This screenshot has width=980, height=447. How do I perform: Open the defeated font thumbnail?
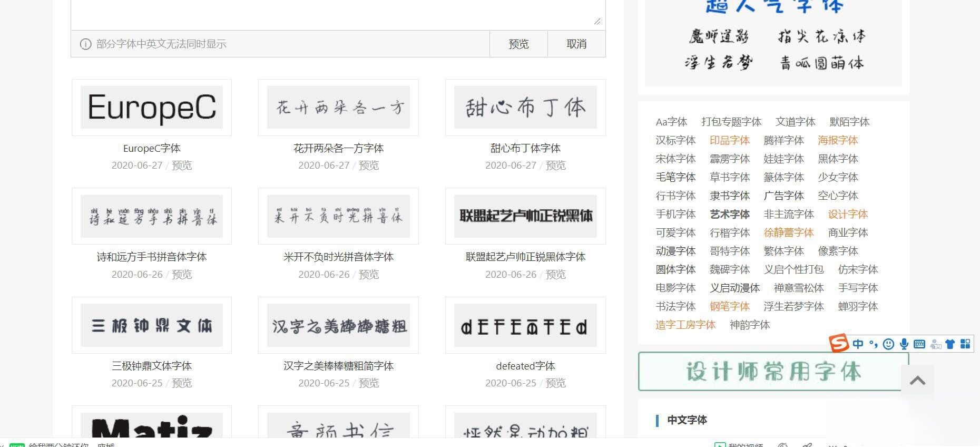tap(525, 325)
